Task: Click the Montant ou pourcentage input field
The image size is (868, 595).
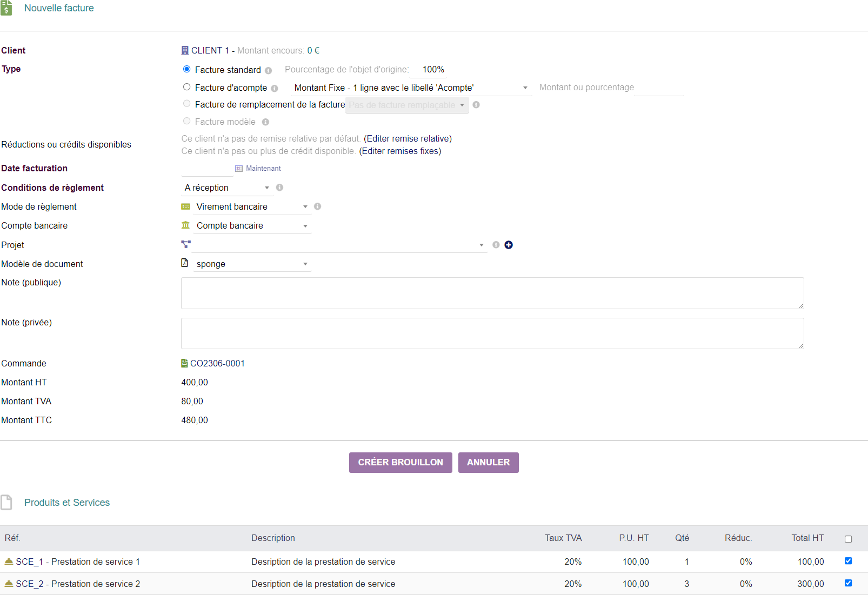Action: (x=659, y=88)
